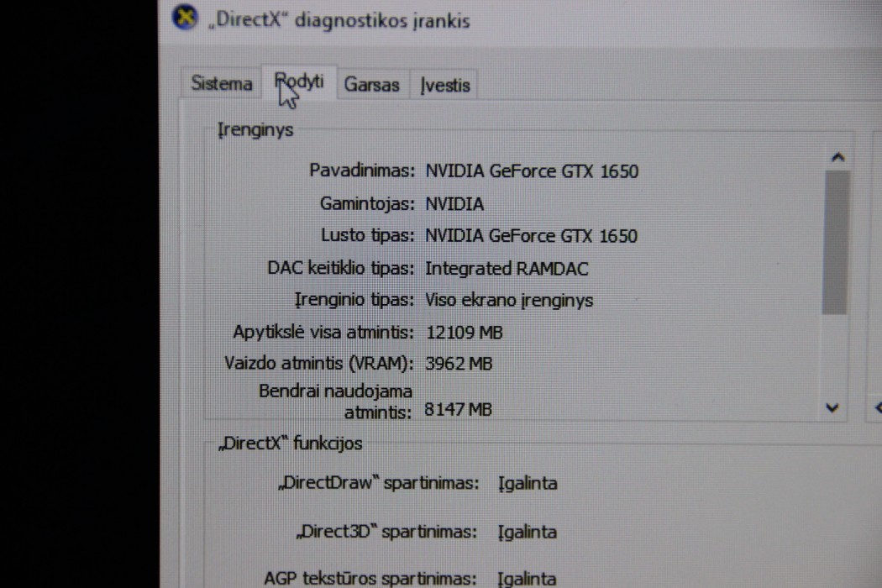Select the Viso ekrano įrenginys value
The width and height of the screenshot is (882, 588).
(509, 300)
